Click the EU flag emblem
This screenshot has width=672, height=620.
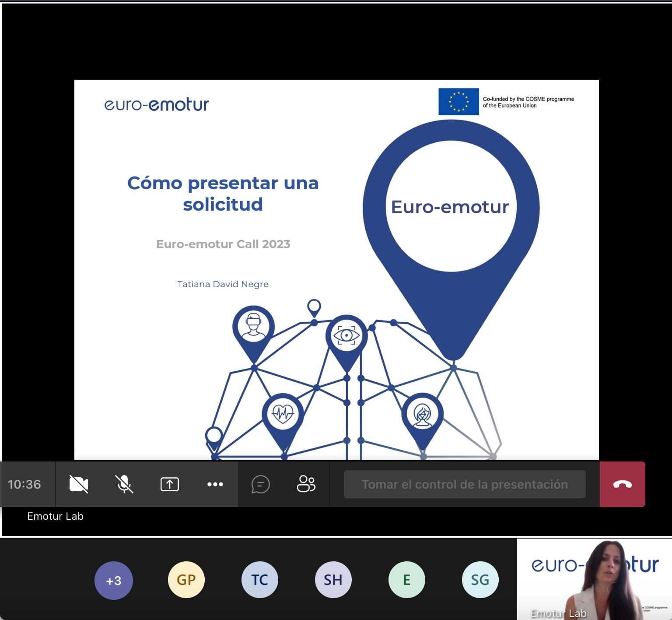point(458,102)
